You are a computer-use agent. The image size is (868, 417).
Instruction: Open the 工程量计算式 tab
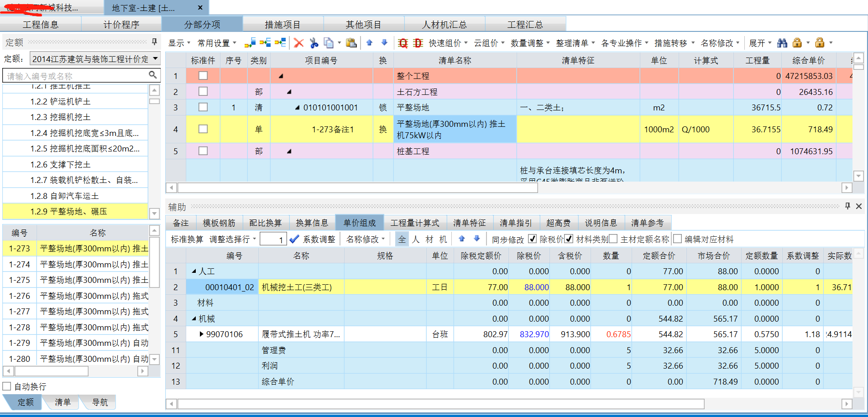tap(415, 223)
